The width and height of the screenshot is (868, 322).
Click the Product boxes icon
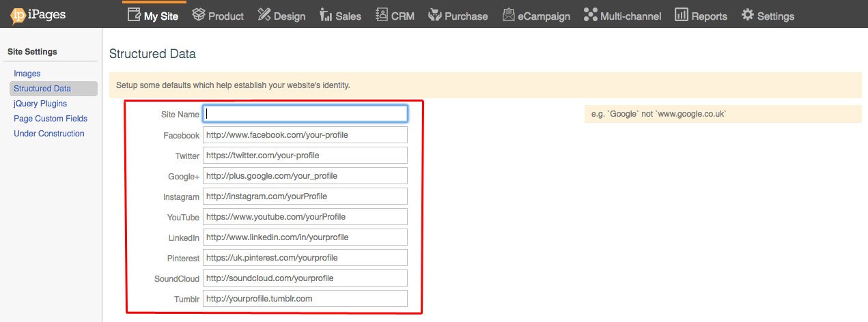pos(199,14)
